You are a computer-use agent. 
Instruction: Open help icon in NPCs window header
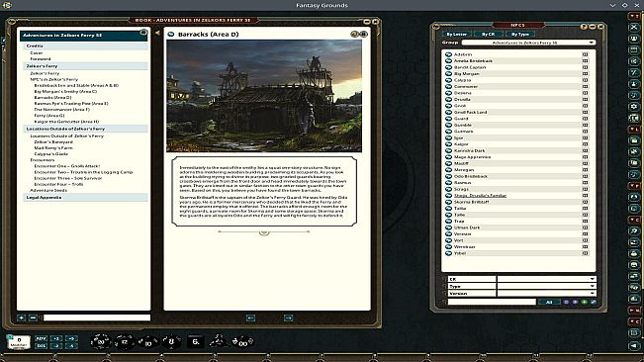pyautogui.click(x=584, y=27)
